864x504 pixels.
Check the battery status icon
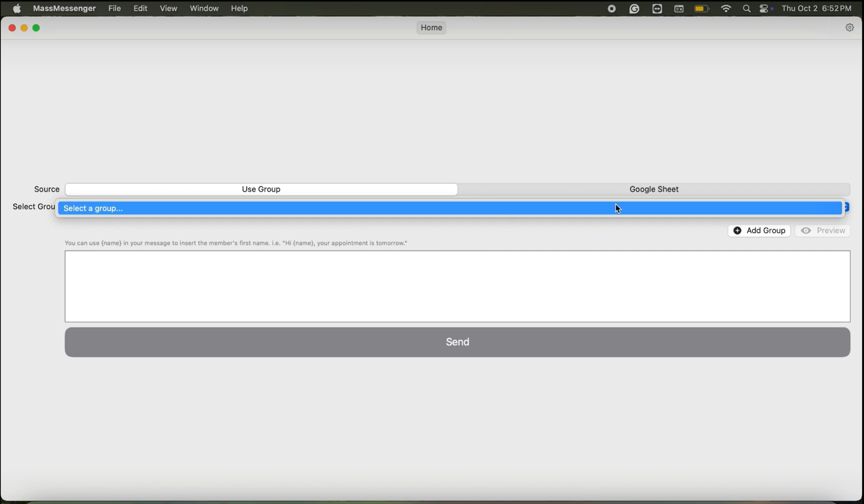tap(702, 9)
